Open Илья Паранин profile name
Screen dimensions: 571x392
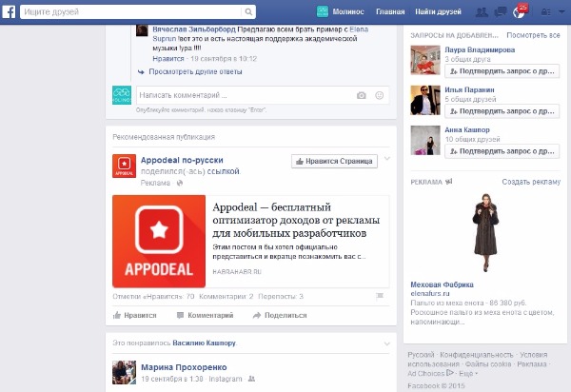coord(469,89)
